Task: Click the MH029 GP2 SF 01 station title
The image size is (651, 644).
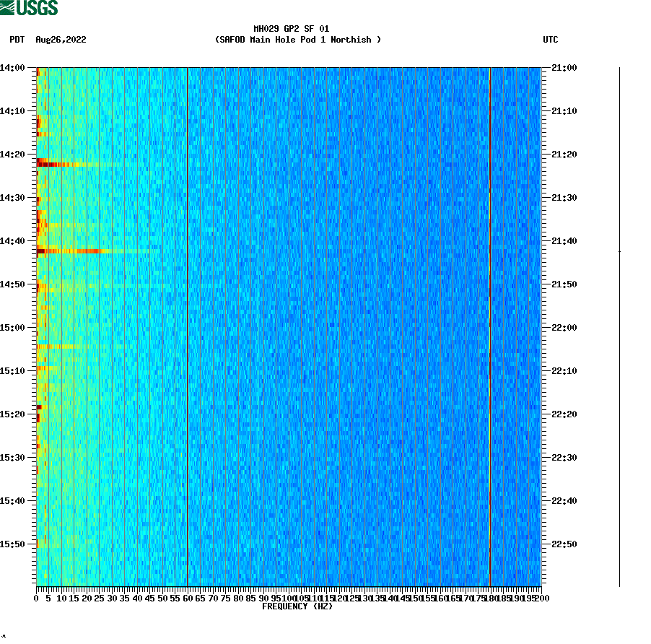Action: [x=291, y=27]
